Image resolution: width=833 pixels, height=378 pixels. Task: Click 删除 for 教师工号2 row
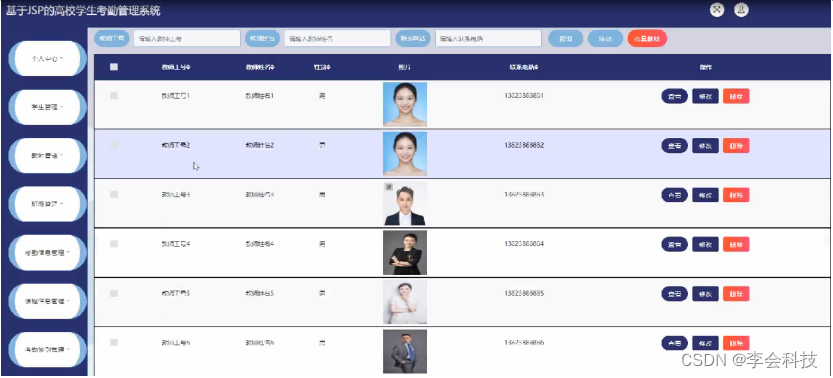click(x=736, y=145)
